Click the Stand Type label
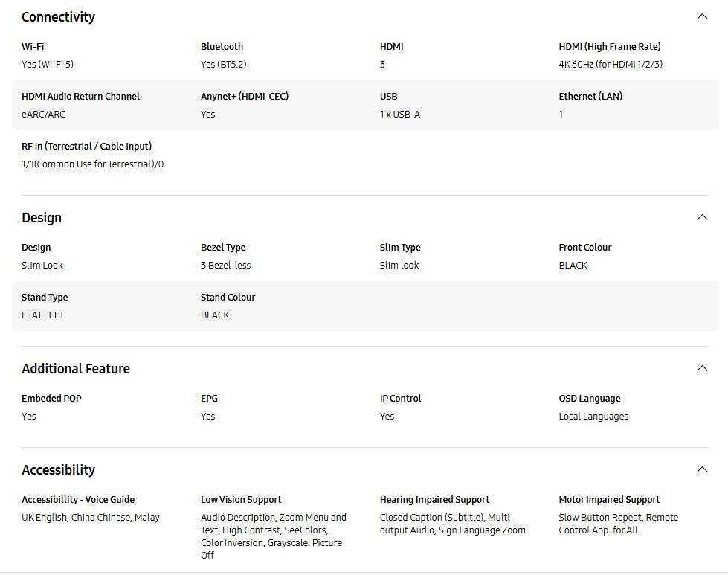Screen dimensions: 728x575 45,297
